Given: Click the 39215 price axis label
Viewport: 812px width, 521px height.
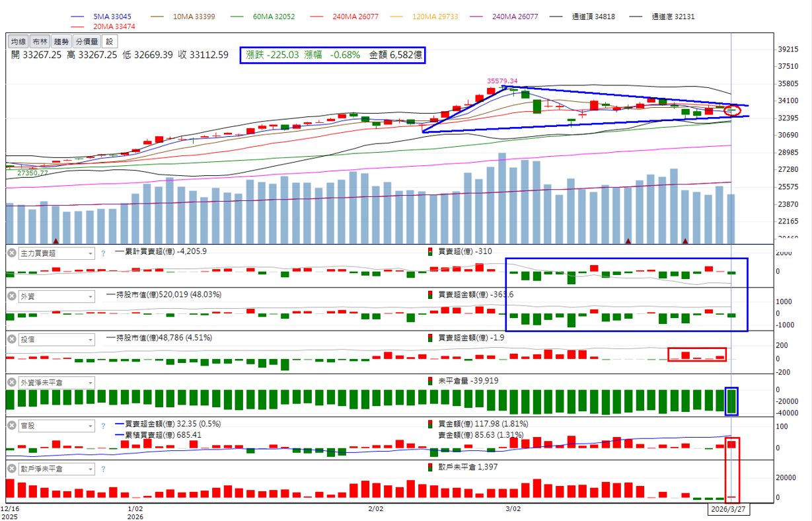Looking at the screenshot, I should click(789, 50).
